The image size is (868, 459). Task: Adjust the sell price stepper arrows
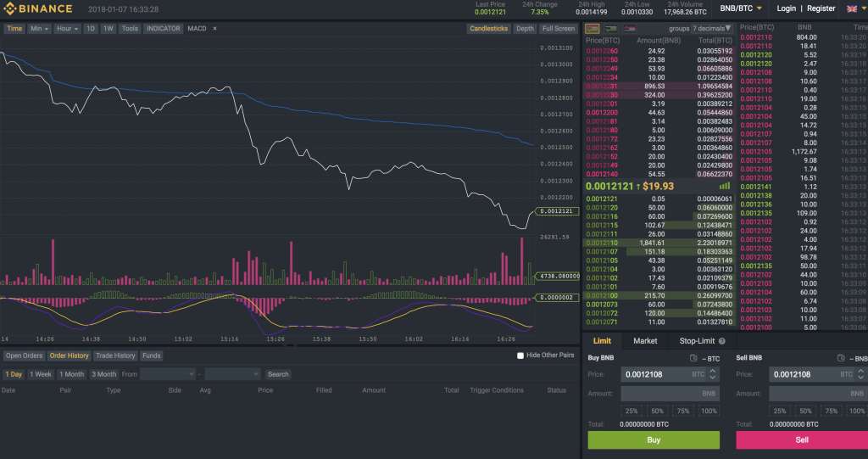pyautogui.click(x=861, y=374)
